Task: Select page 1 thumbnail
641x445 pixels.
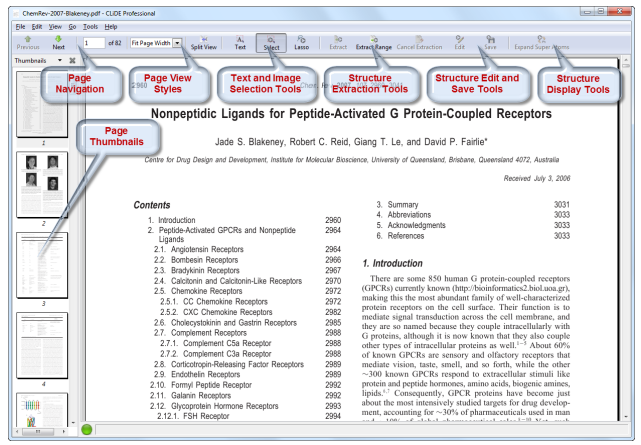Action: (x=42, y=105)
